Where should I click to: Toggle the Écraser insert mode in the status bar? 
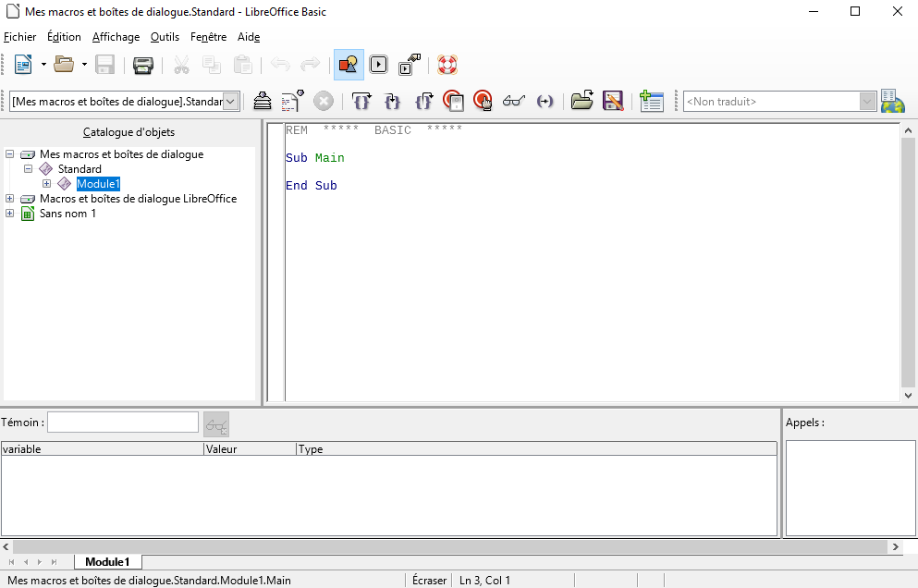429,581
